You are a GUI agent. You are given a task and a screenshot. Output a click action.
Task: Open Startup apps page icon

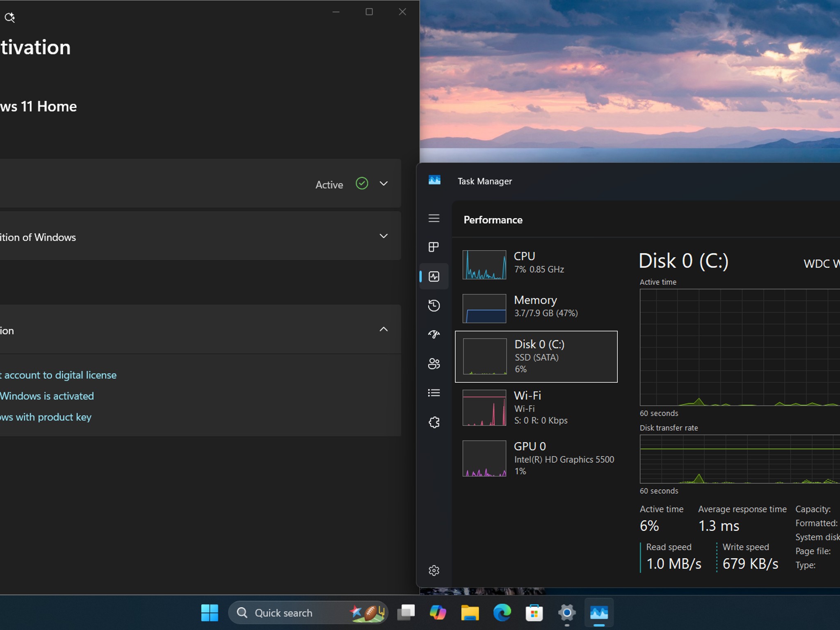tap(434, 335)
